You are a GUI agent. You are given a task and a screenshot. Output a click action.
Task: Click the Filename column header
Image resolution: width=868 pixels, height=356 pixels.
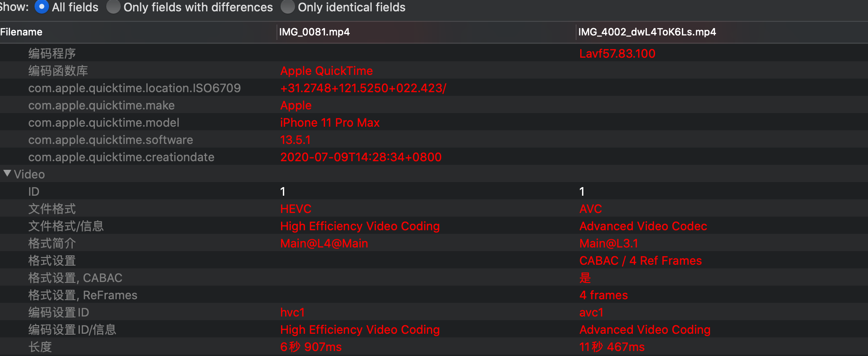click(21, 32)
